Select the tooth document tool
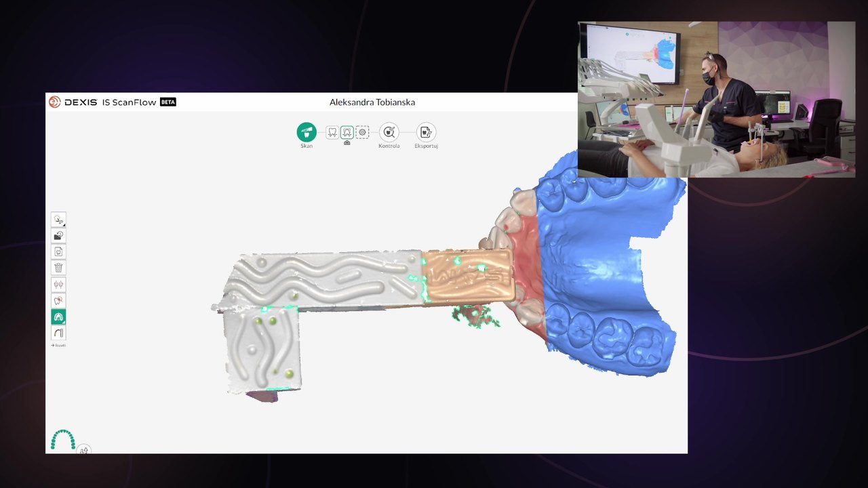The width and height of the screenshot is (868, 488). tap(58, 251)
